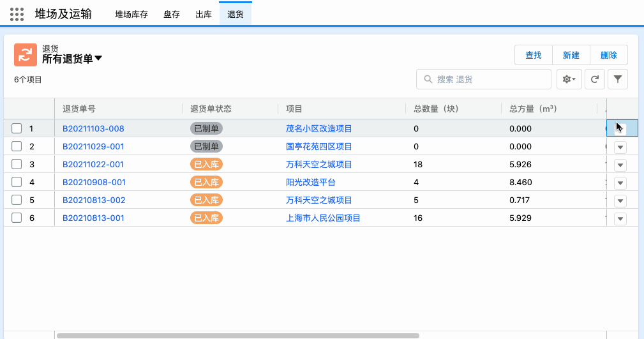Open return order B20211103-008 link
This screenshot has height=339, width=644.
[x=93, y=128]
